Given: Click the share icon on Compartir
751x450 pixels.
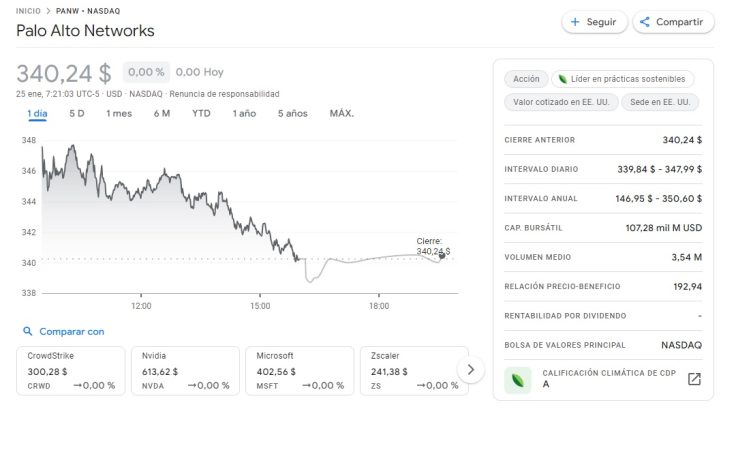Looking at the screenshot, I should [645, 22].
